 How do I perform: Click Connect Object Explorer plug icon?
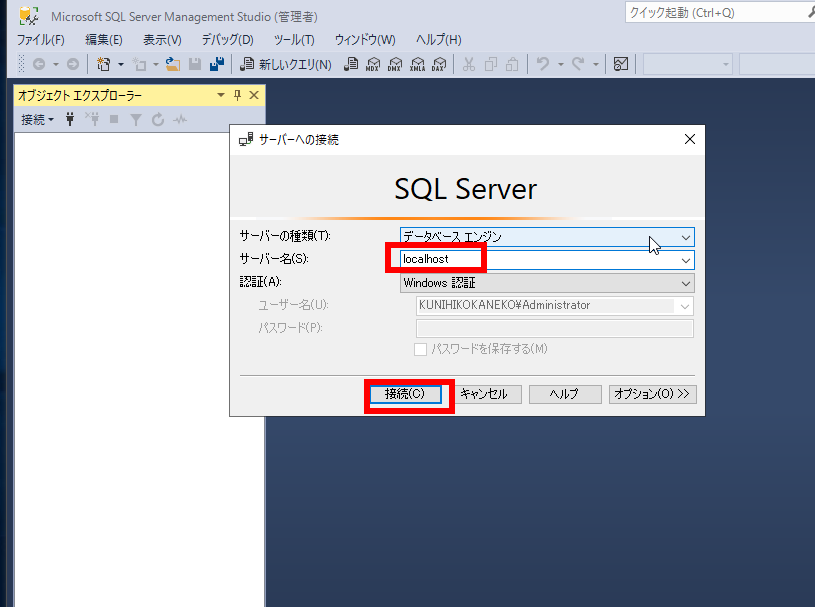tap(70, 120)
